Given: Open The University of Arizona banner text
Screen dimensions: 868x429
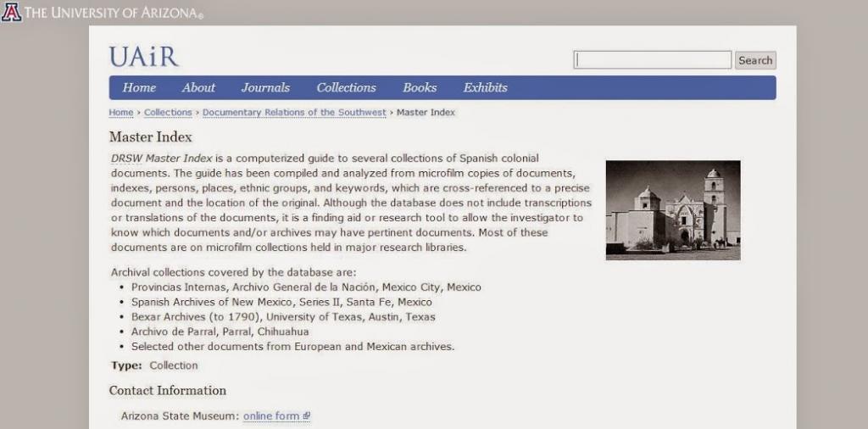Looking at the screenshot, I should tap(114, 12).
